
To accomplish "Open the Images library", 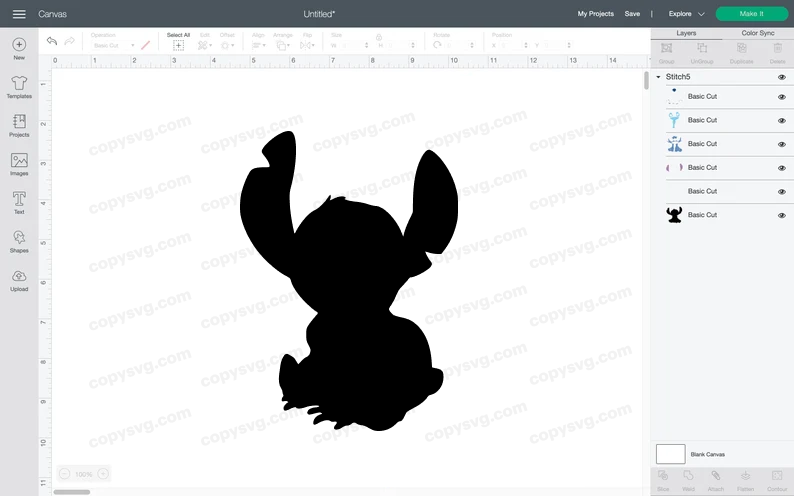I will pos(19,164).
